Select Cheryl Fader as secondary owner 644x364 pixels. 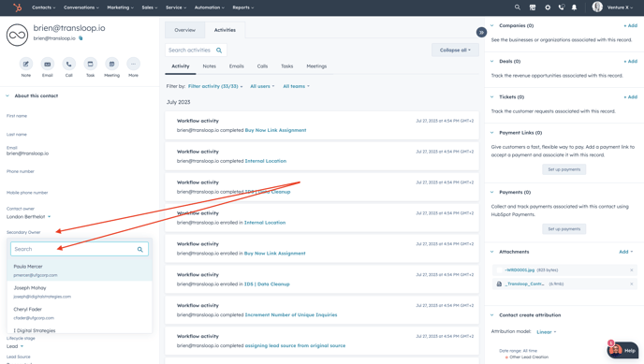(x=80, y=313)
